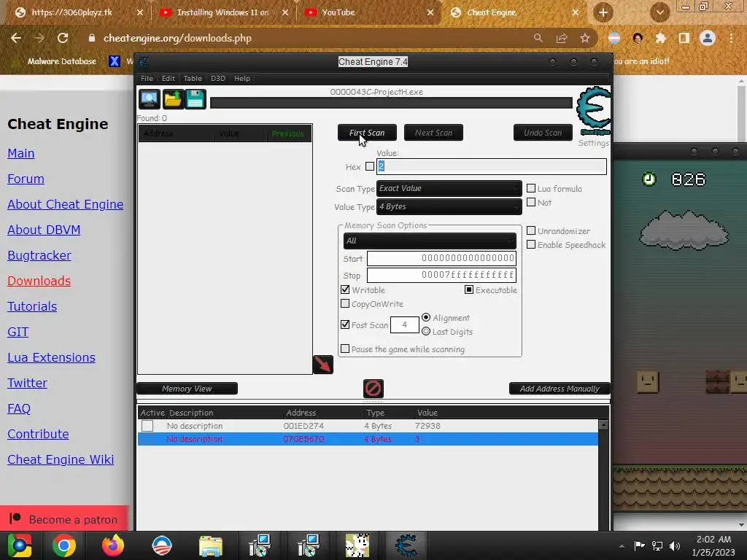This screenshot has width=747, height=560.
Task: Open the Edit menu
Action: coord(169,78)
